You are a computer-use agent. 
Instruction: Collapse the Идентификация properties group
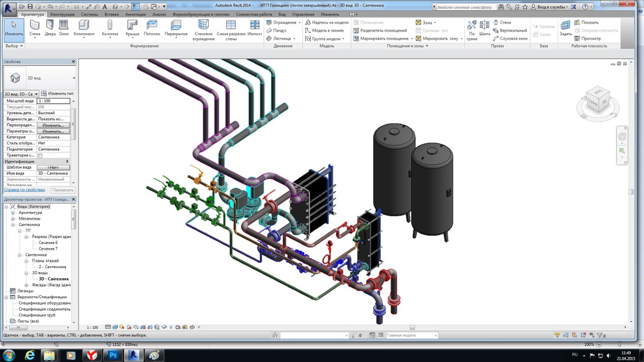tap(68, 162)
